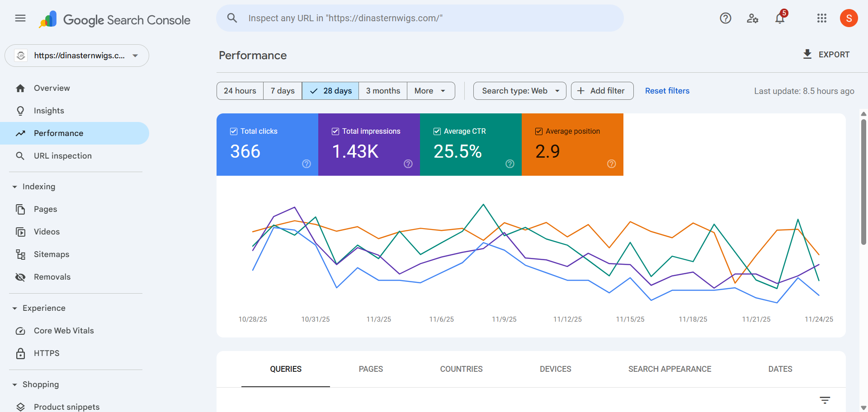The height and width of the screenshot is (412, 868).
Task: Switch to the Queries tab
Action: click(286, 369)
